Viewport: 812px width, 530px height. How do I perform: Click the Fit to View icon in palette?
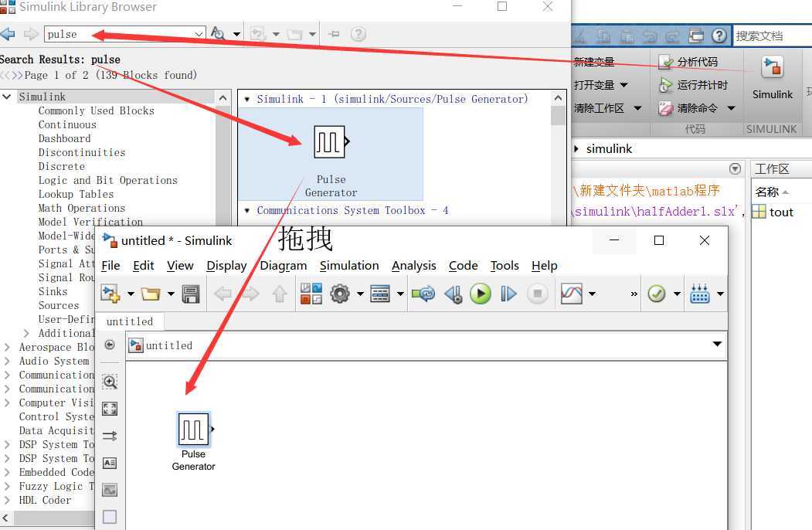(x=110, y=409)
